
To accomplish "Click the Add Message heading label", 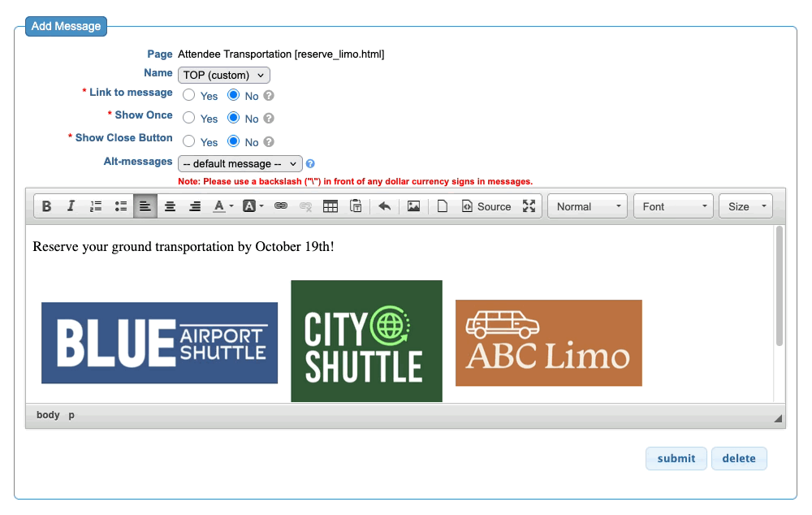I will click(x=67, y=26).
